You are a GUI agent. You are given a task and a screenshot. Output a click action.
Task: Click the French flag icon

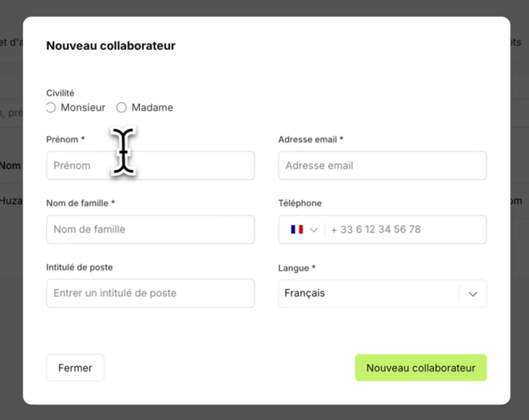pos(297,229)
